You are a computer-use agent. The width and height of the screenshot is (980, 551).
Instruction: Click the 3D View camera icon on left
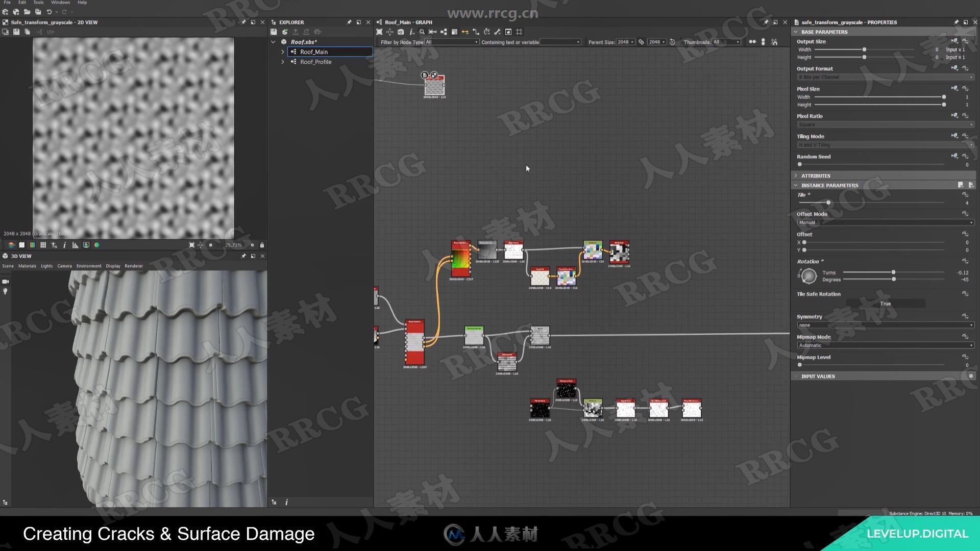(6, 282)
